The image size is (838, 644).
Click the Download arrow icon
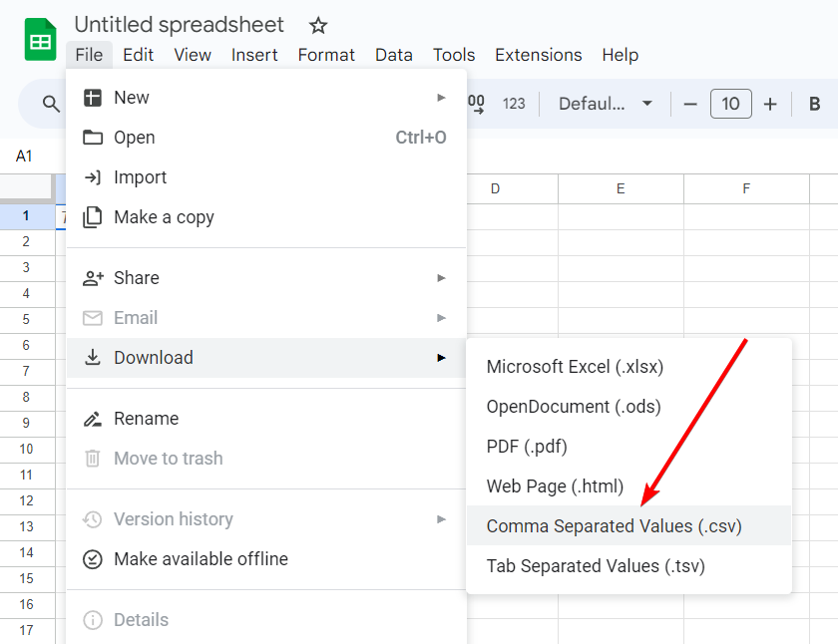(93, 357)
